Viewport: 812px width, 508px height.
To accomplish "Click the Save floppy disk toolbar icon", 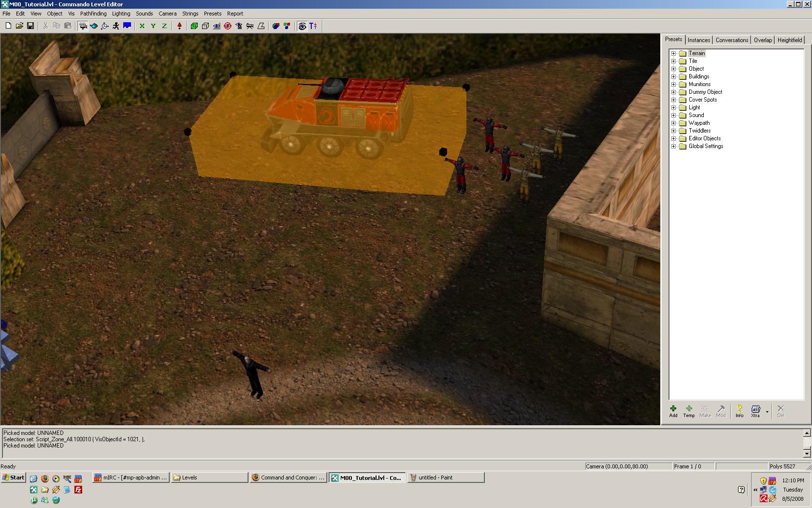I will (x=30, y=26).
